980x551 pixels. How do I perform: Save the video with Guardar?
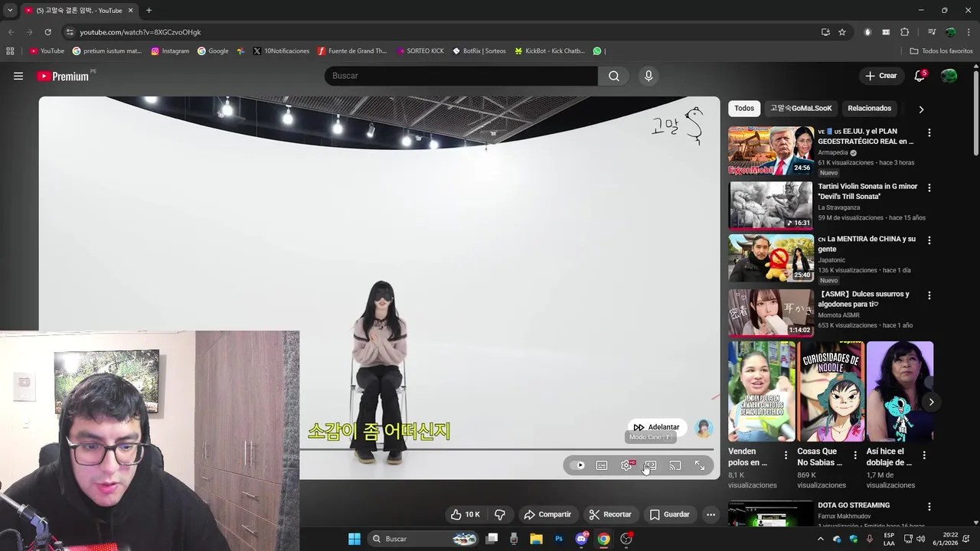tap(670, 514)
